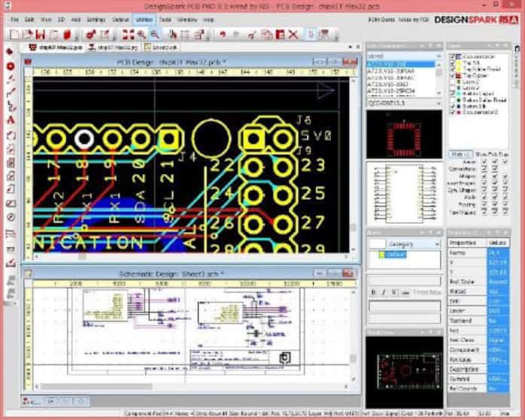The height and width of the screenshot is (420, 525).
Task: Click the Zoom In magnifier icon
Action: coord(140,34)
